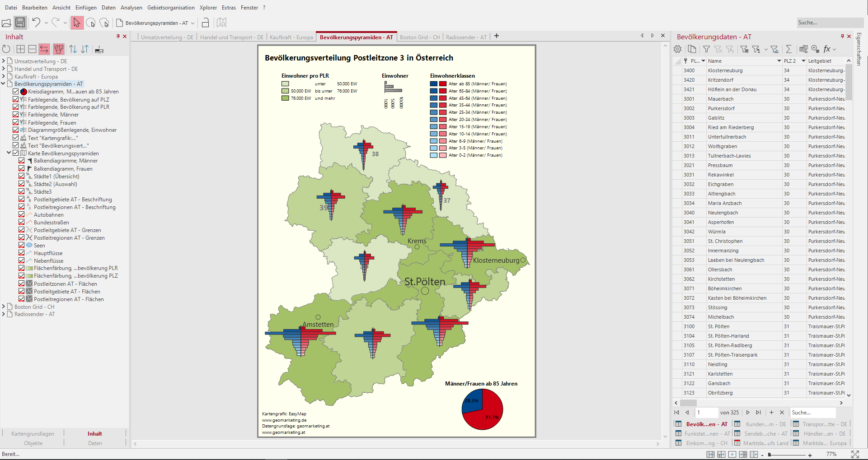Click the filter by table grid icon
868x460 pixels.
coord(744,49)
